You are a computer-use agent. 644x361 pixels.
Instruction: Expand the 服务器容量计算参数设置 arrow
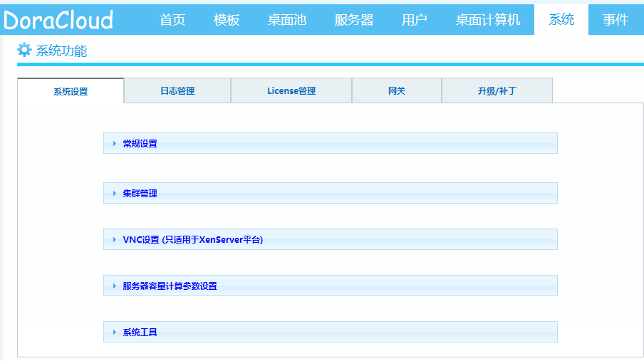(x=115, y=286)
